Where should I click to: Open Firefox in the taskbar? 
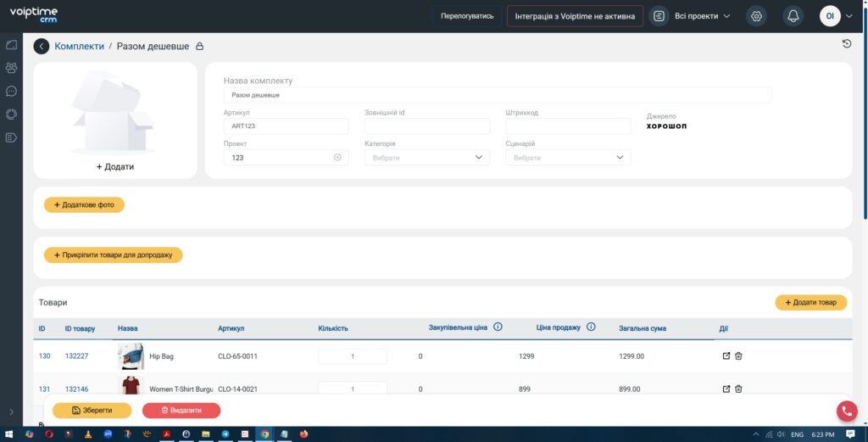point(303,434)
